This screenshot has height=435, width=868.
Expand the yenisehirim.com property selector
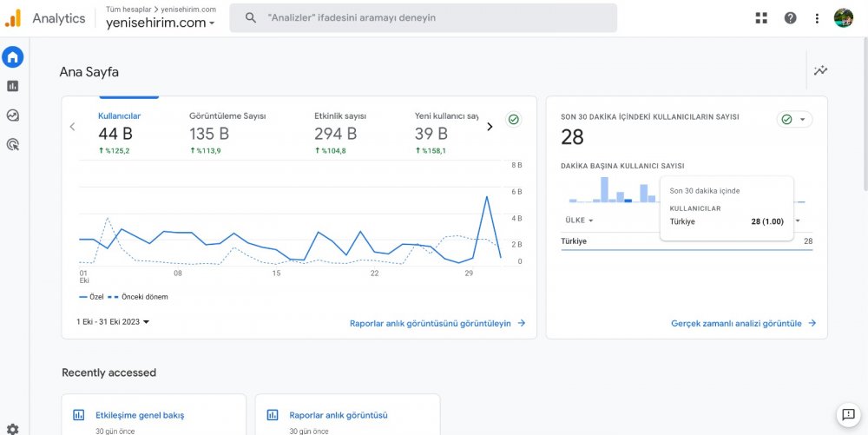161,23
